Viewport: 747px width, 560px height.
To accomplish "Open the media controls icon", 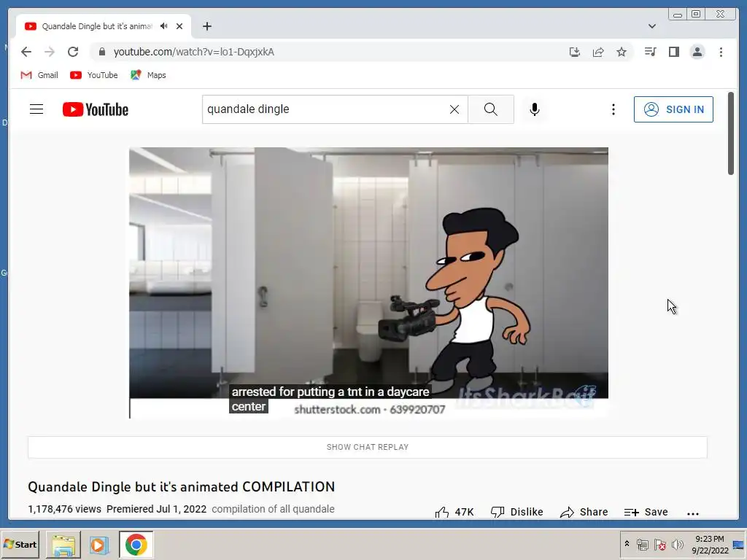I will [650, 52].
